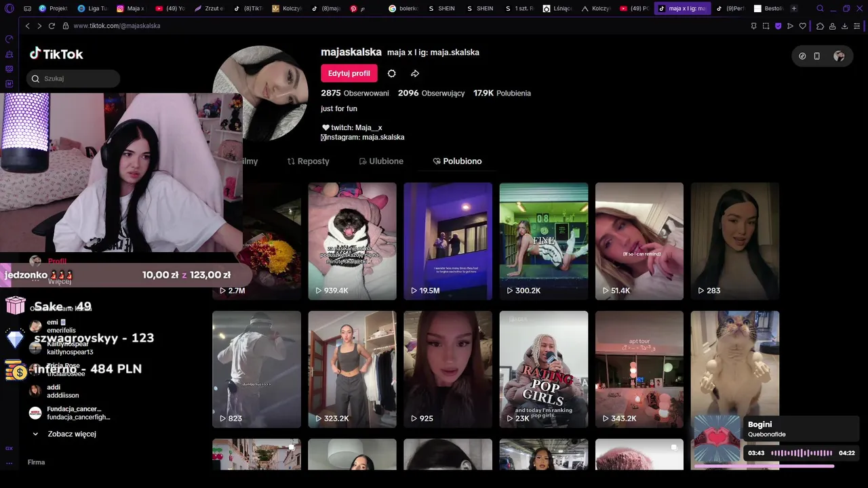Open emi emerifelis account
This screenshot has height=488, width=868.
(x=57, y=326)
